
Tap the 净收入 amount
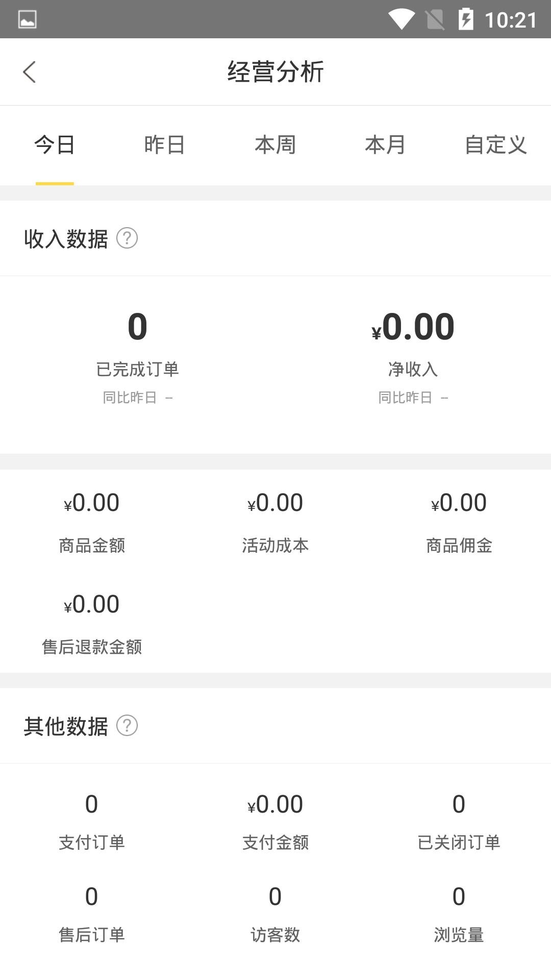tap(413, 327)
